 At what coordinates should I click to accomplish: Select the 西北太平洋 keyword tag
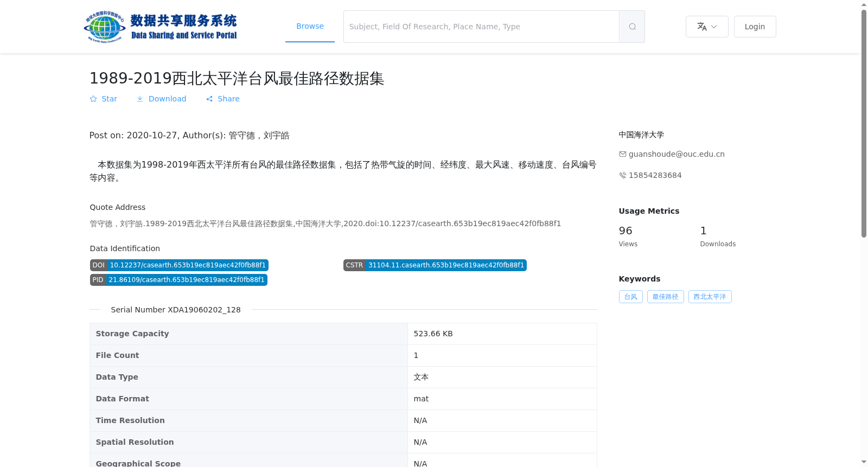coord(710,297)
